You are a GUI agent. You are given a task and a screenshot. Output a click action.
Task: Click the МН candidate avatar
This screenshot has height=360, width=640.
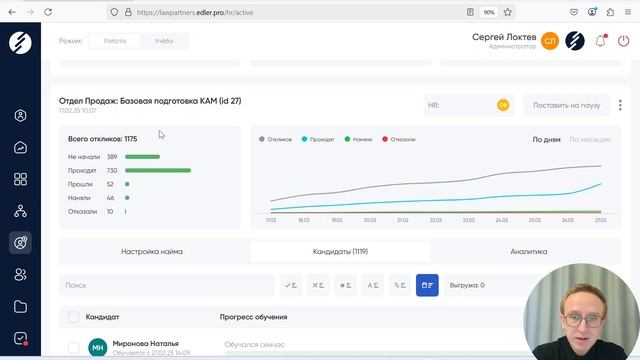click(98, 347)
